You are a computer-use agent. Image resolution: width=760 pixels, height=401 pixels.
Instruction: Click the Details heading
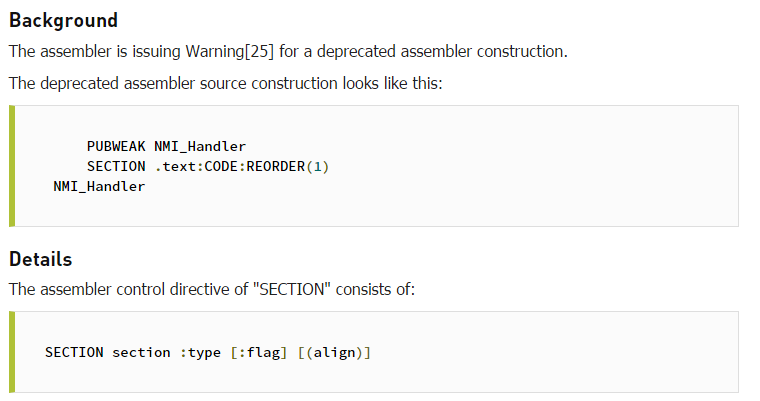click(41, 259)
